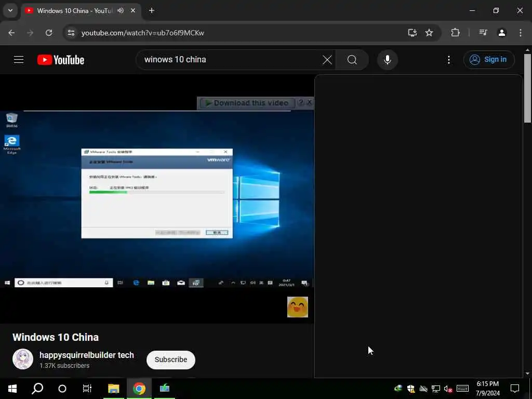
Task: Close the Download this video bar
Action: click(309, 102)
